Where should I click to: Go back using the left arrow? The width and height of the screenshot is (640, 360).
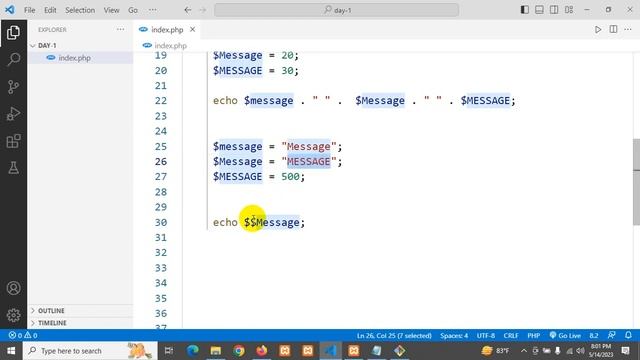[x=188, y=10]
